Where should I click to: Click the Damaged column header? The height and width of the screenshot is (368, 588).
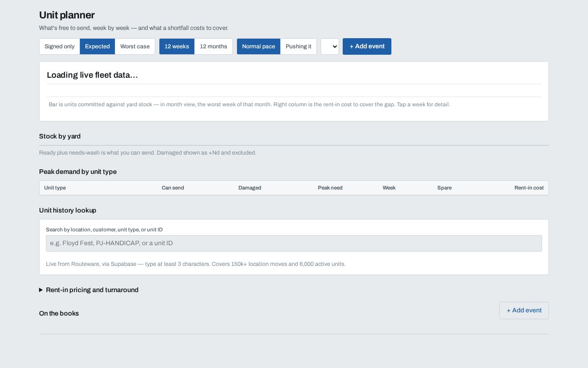click(250, 188)
